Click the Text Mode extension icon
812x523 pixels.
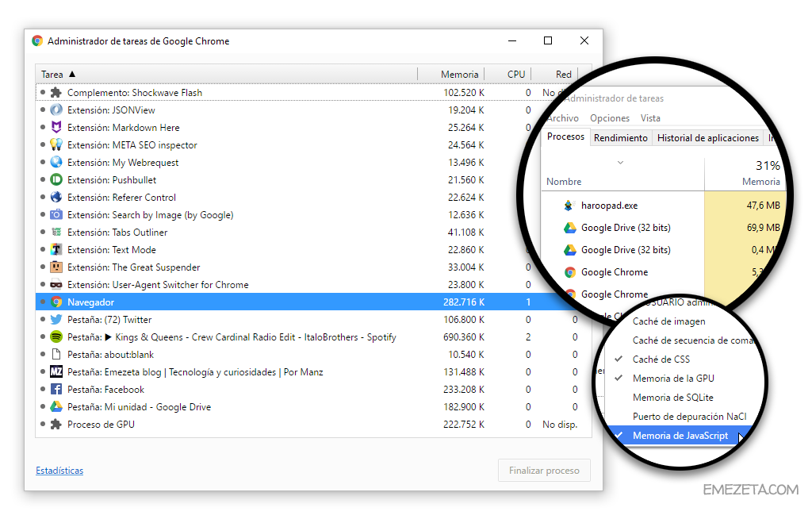click(x=56, y=250)
